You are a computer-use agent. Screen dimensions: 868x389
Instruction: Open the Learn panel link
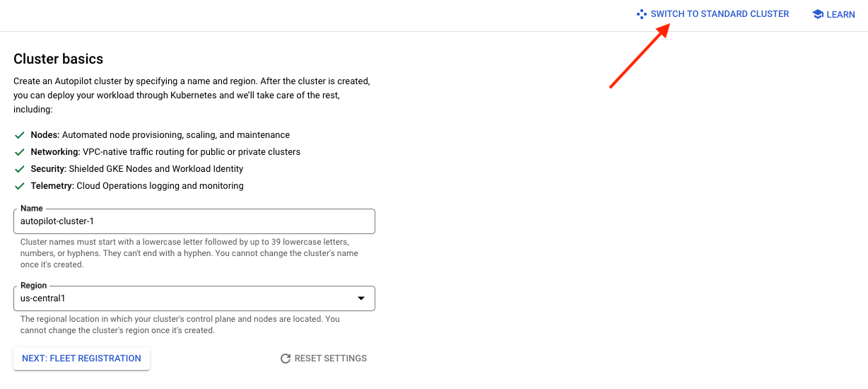[x=834, y=14]
